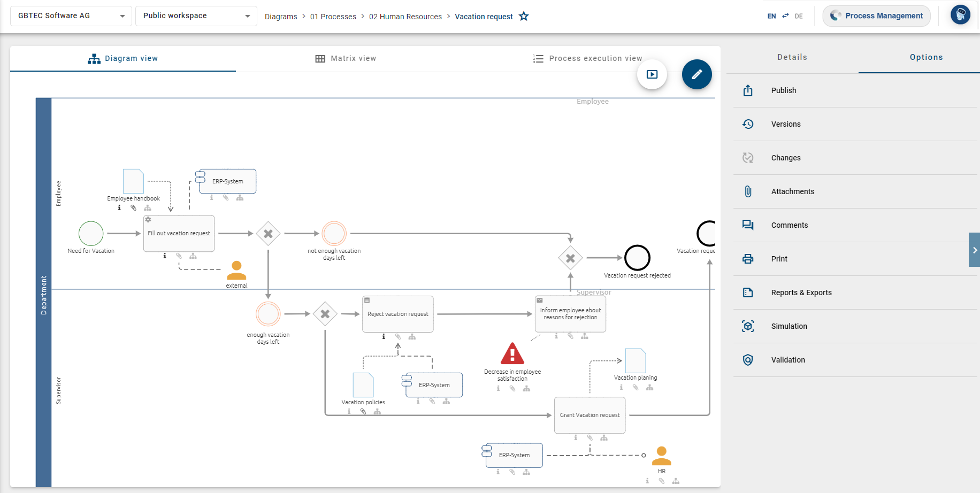Toggle the EN/DE language switch arrows
This screenshot has width=980, height=493.
coord(785,16)
